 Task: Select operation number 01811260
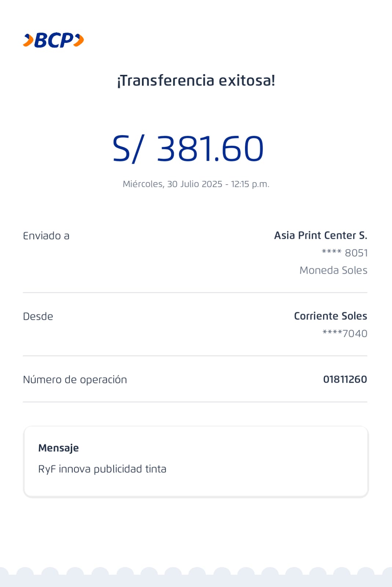345,379
